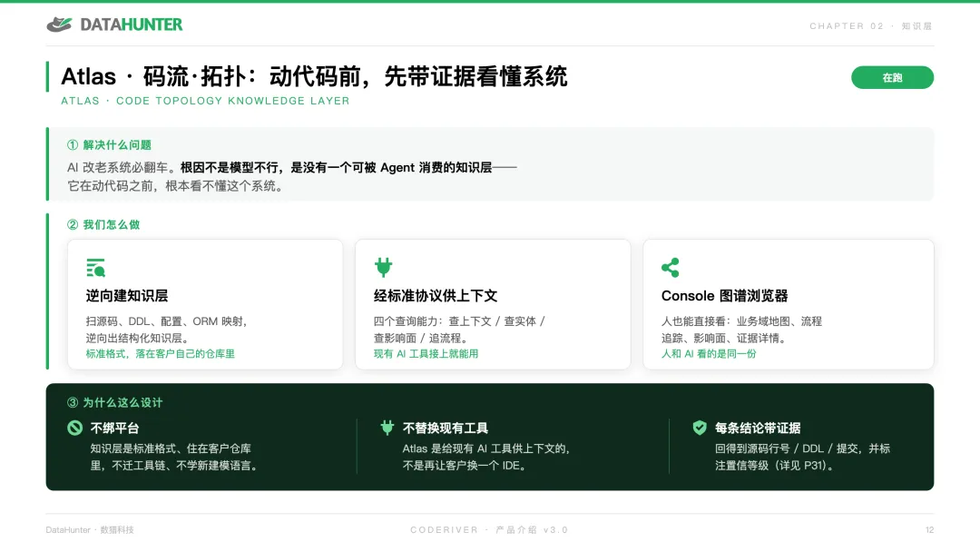The width and height of the screenshot is (980, 552).
Task: Click the section heading ① 解决什么问题
Action: [110, 145]
